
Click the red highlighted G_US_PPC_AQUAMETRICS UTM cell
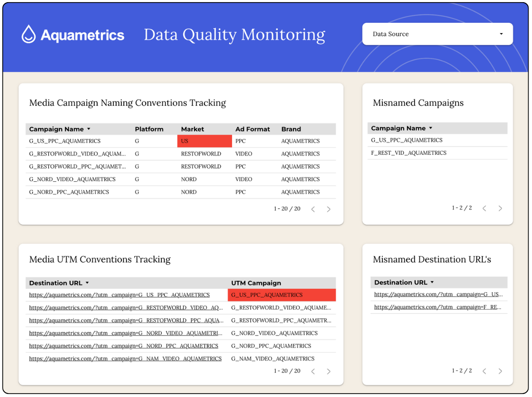pyautogui.click(x=281, y=295)
